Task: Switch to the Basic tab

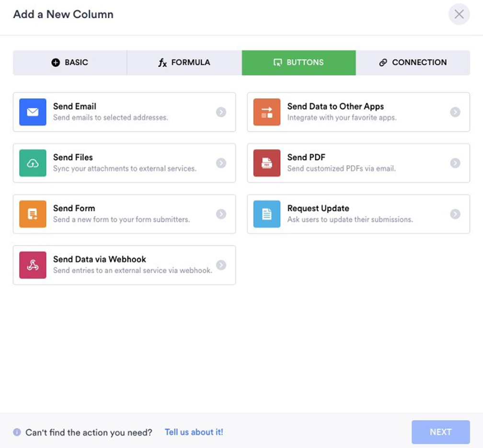Action: [70, 62]
